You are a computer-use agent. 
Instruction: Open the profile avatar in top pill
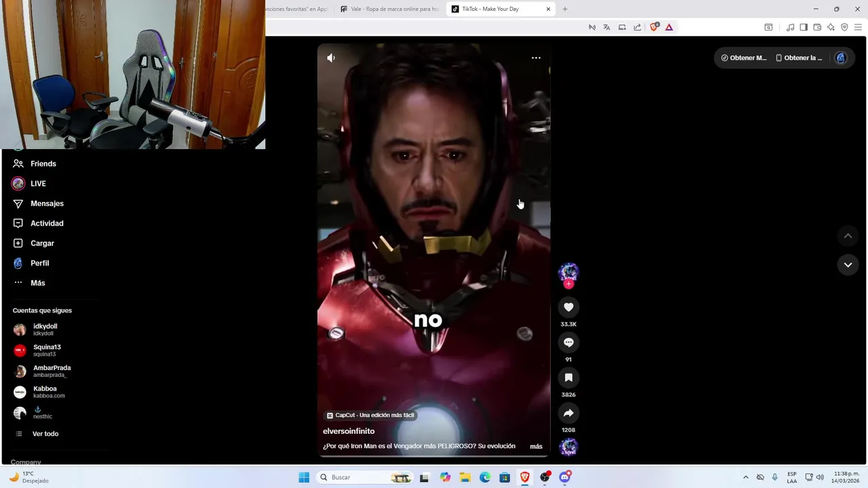click(x=841, y=58)
